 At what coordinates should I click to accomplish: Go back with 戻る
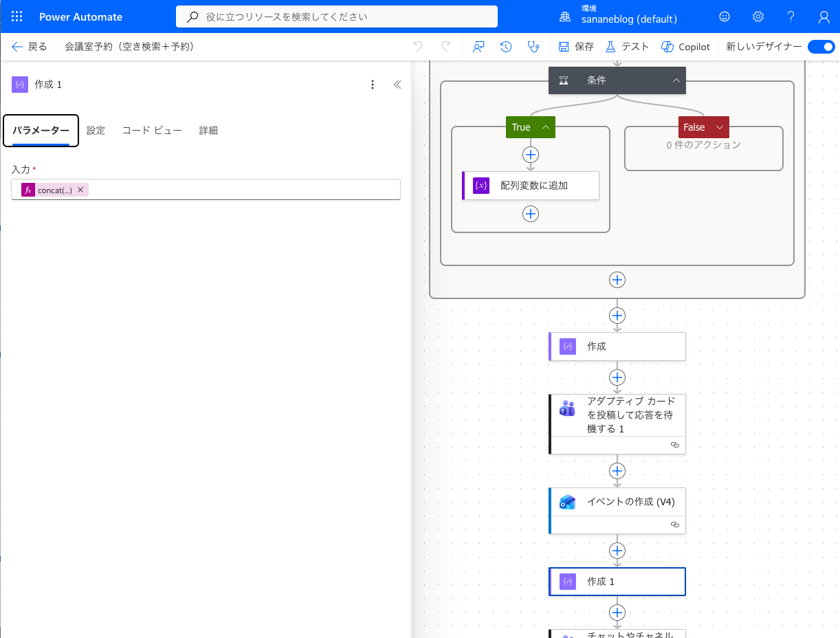coord(30,47)
